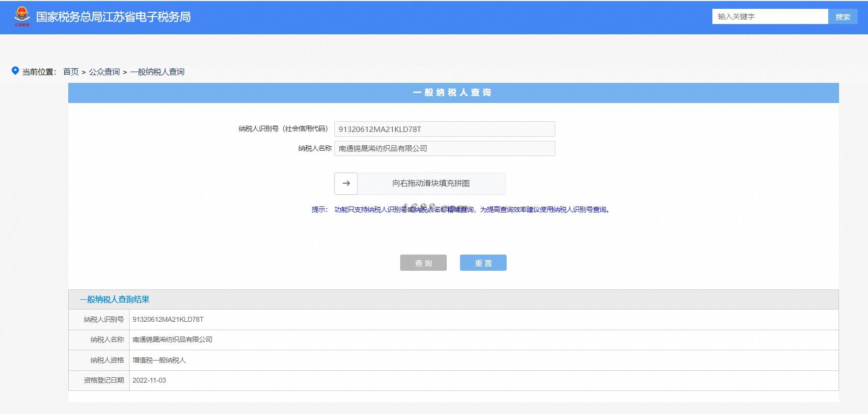
Task: Click the 一般纳税人查询 breadcrumb item
Action: 157,72
